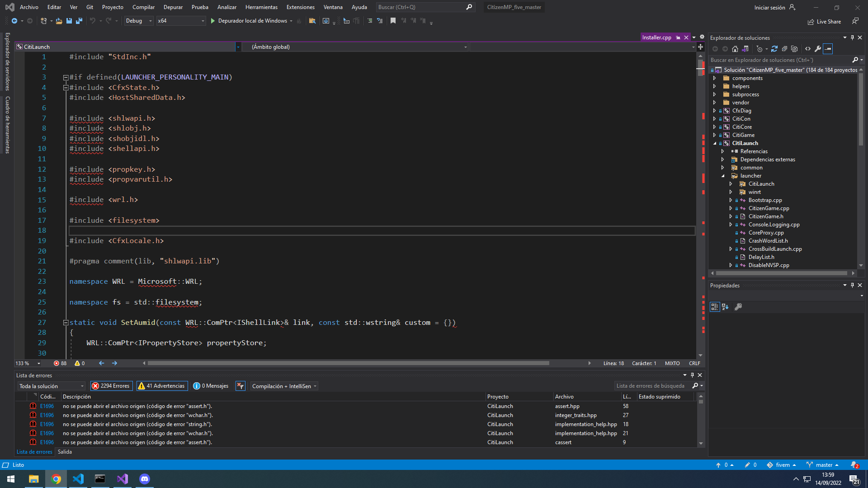
Task: Open the feedback icon beside Live Share
Action: pyautogui.click(x=855, y=21)
